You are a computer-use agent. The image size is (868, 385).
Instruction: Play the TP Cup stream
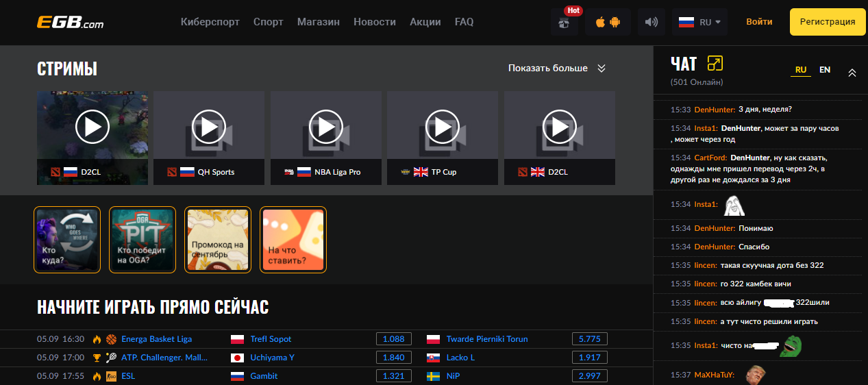[443, 127]
